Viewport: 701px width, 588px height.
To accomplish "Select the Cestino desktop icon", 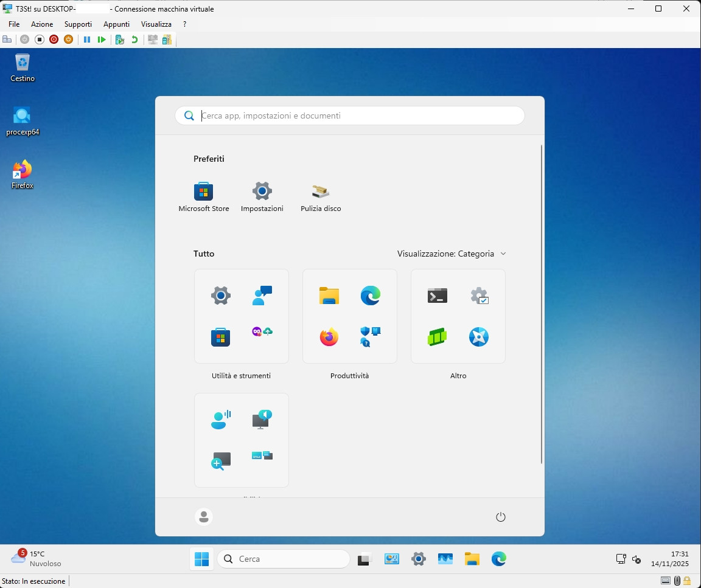I will pos(23,68).
